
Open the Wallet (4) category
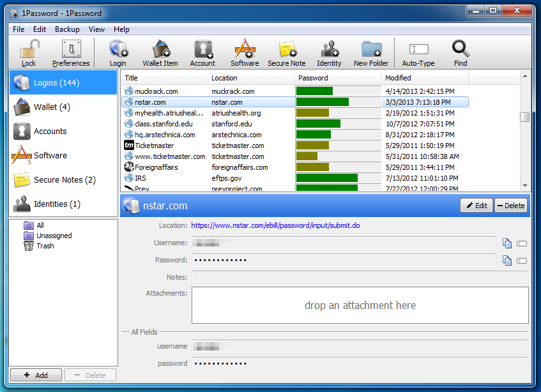click(63, 107)
